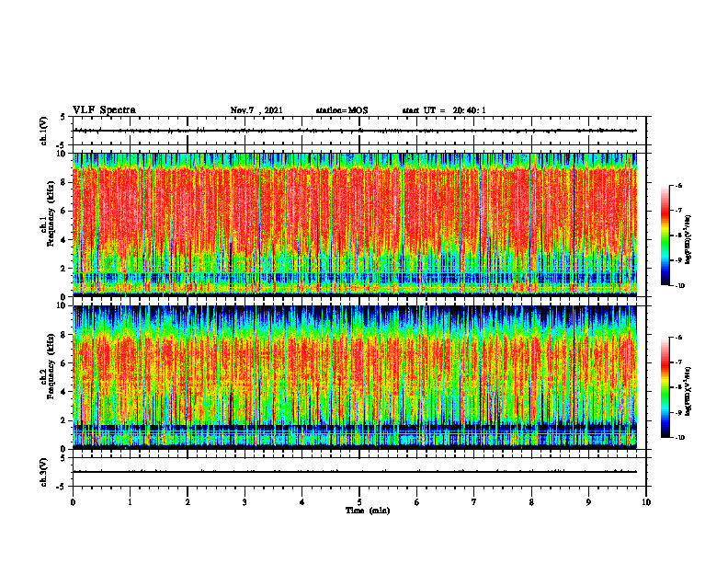The image size is (728, 563).
Task: Click inside the ch.2 spectrogram panel
Action: (355, 377)
